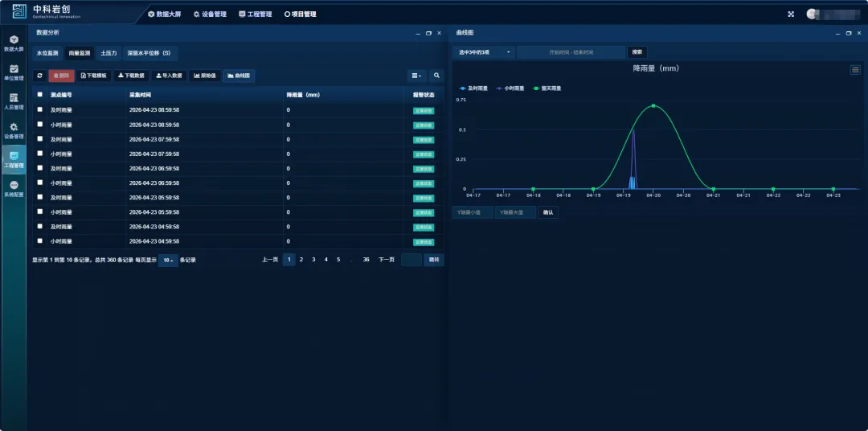Screen dimensions: 868x431
Task: Select the last row checkbox for 小时雨量 04:59:58
Action: click(x=40, y=240)
